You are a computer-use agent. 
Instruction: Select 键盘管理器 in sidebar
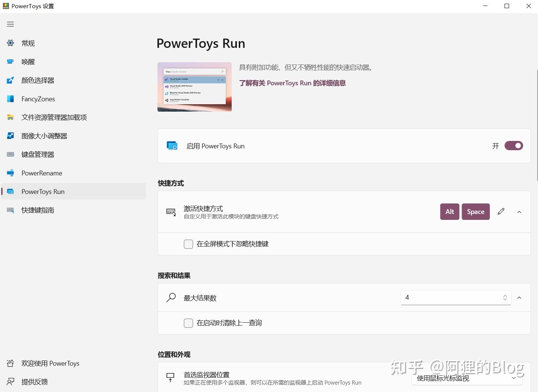74,154
